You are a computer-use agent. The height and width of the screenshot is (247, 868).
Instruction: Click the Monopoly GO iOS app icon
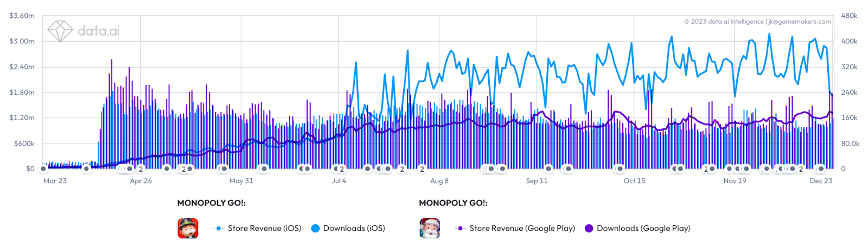[188, 229]
